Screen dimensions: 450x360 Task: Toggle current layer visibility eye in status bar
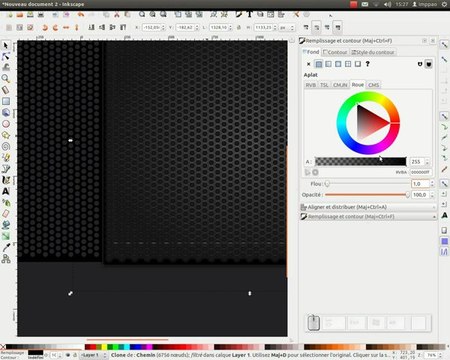click(x=68, y=355)
